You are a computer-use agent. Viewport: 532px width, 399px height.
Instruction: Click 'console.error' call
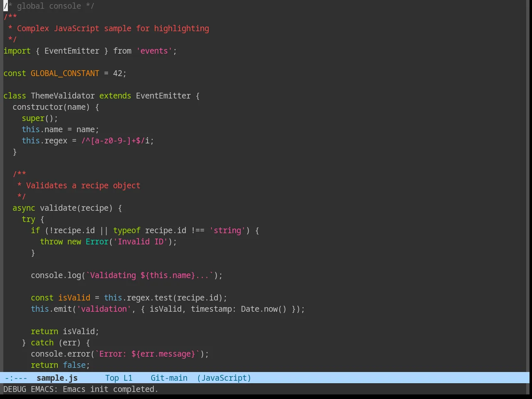60,354
